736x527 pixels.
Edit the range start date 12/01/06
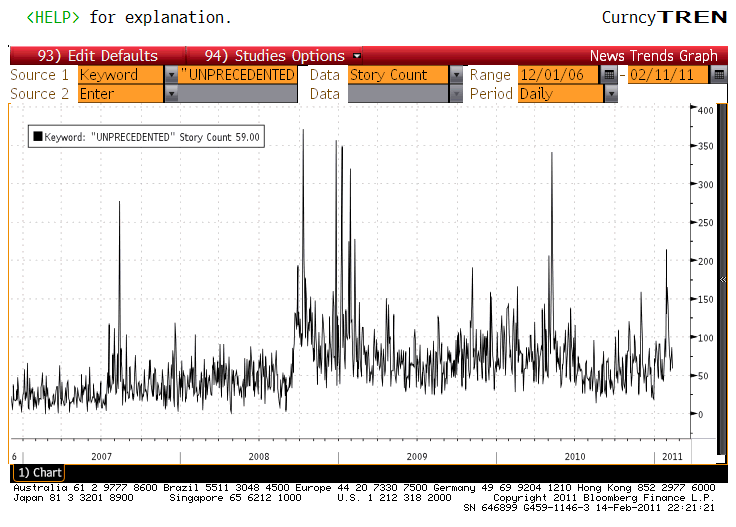pos(558,75)
